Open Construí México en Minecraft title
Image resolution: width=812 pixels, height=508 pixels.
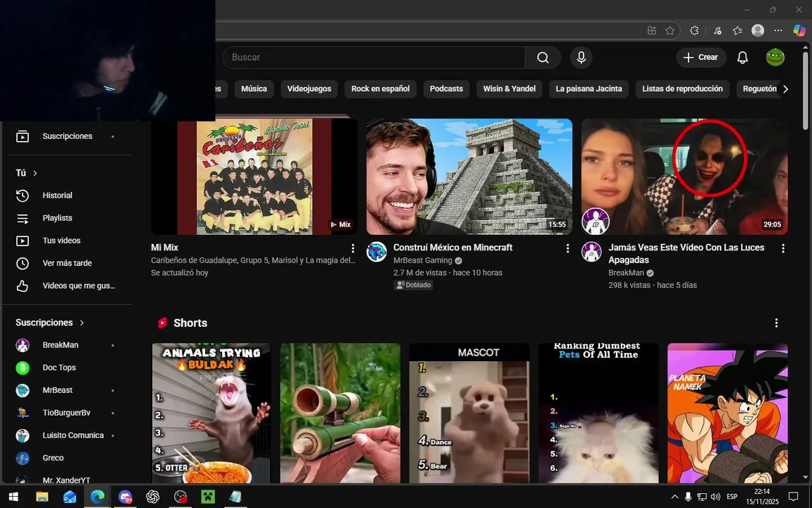(x=453, y=248)
